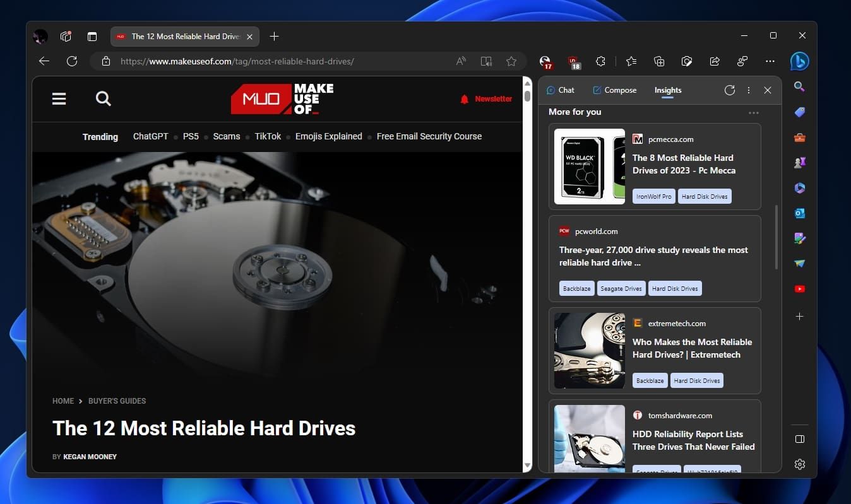Open the MakeUseOf site search magnifier

click(103, 98)
